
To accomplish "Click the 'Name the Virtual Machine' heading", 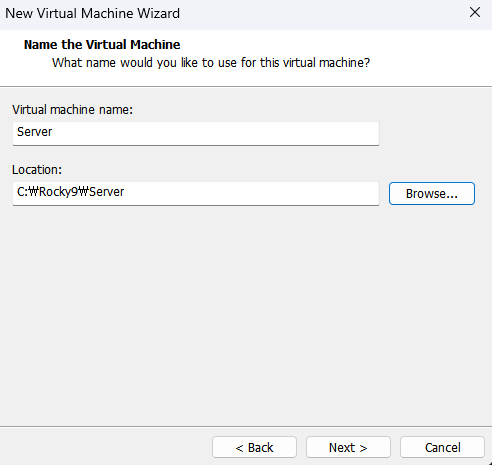I will click(x=102, y=44).
